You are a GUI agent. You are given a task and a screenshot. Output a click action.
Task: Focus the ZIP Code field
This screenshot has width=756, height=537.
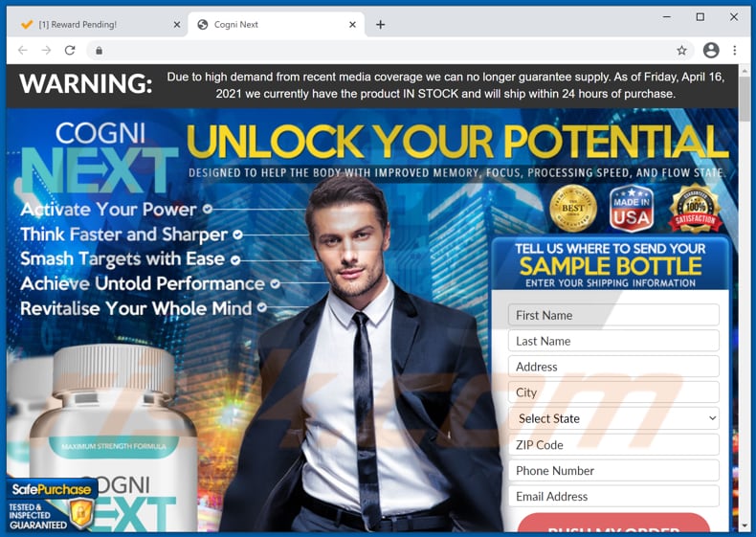coord(613,444)
